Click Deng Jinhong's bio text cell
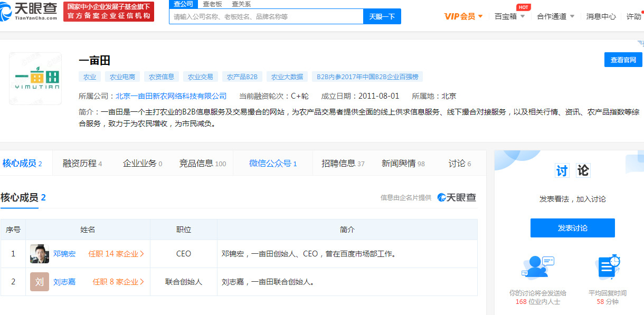Image resolution: width=644 pixels, height=315 pixels. tap(347, 254)
